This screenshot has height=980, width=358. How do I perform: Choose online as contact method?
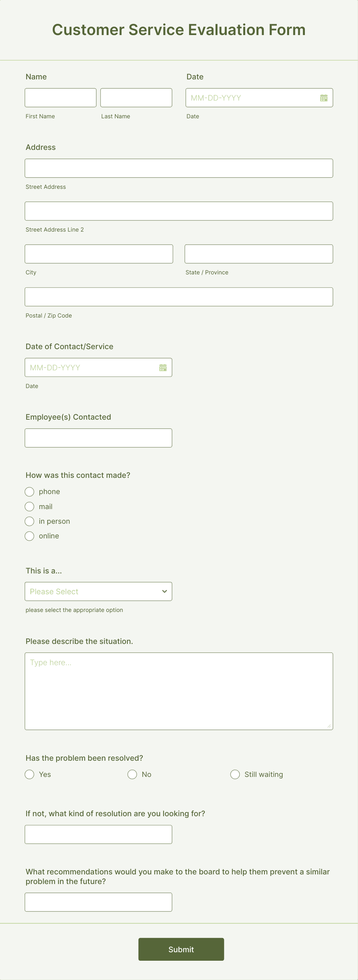[29, 536]
